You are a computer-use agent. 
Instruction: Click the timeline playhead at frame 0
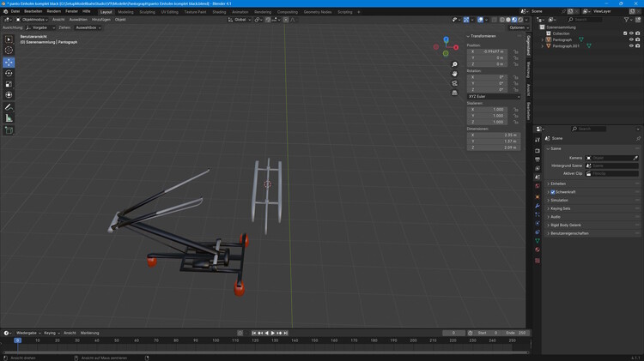(x=17, y=340)
